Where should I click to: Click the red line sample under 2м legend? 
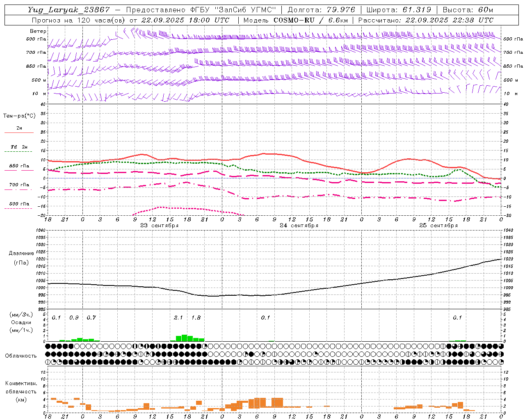pyautogui.click(x=19, y=133)
